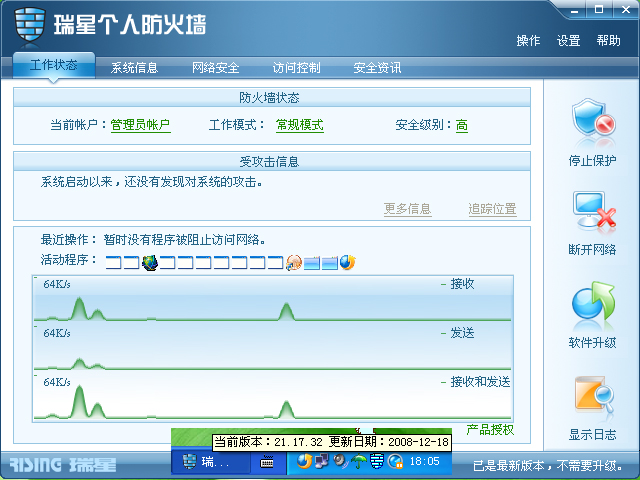Click the orange mushroom-like icon in active programs
640x480 pixels.
point(294,262)
